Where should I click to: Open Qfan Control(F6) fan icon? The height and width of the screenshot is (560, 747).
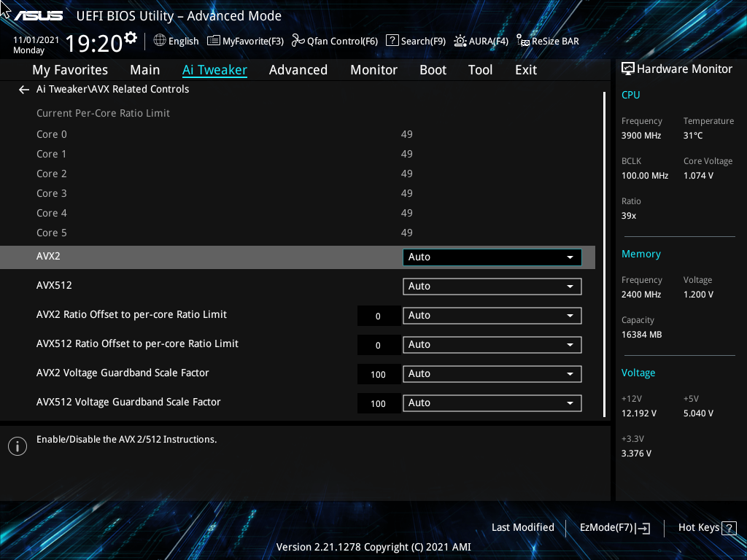(298, 41)
